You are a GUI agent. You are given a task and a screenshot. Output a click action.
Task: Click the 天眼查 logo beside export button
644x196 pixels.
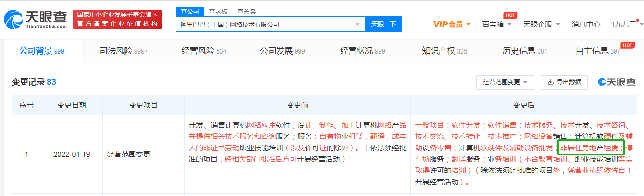point(616,82)
